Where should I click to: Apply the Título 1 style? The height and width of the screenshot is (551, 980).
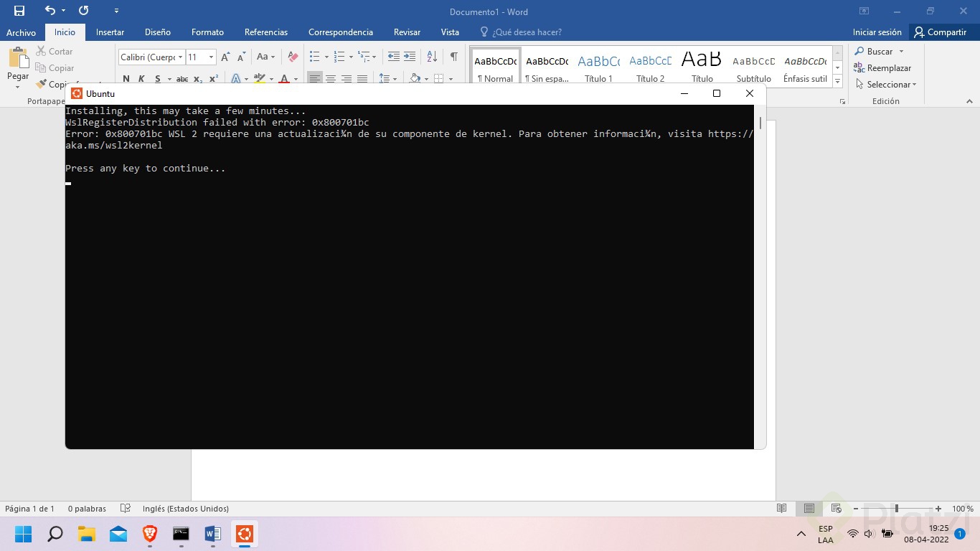(x=598, y=67)
